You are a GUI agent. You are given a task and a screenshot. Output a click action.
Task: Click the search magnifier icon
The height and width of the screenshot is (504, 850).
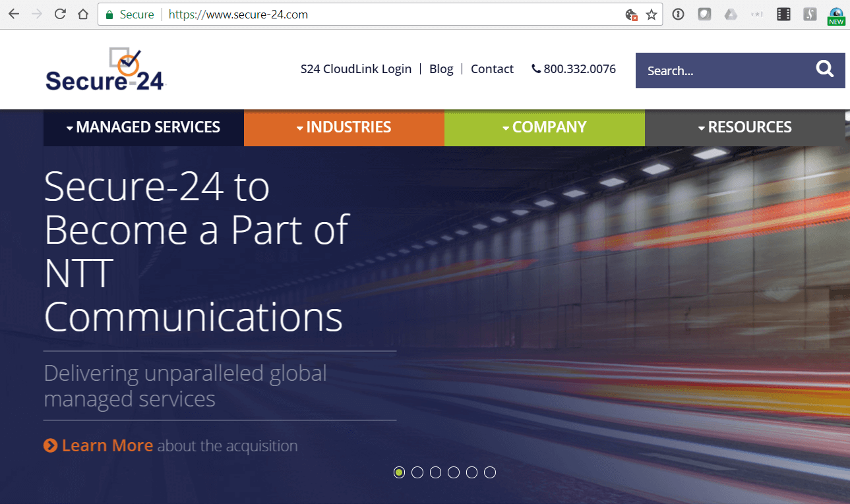click(824, 69)
